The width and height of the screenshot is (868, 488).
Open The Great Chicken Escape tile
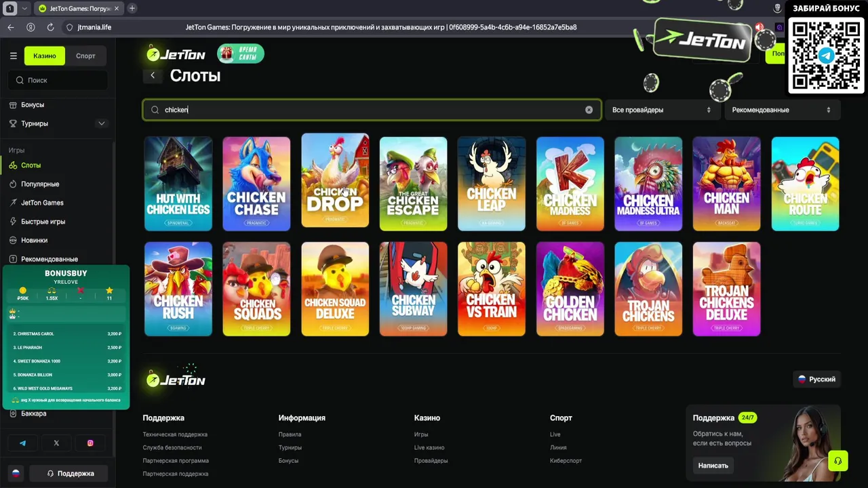[413, 184]
